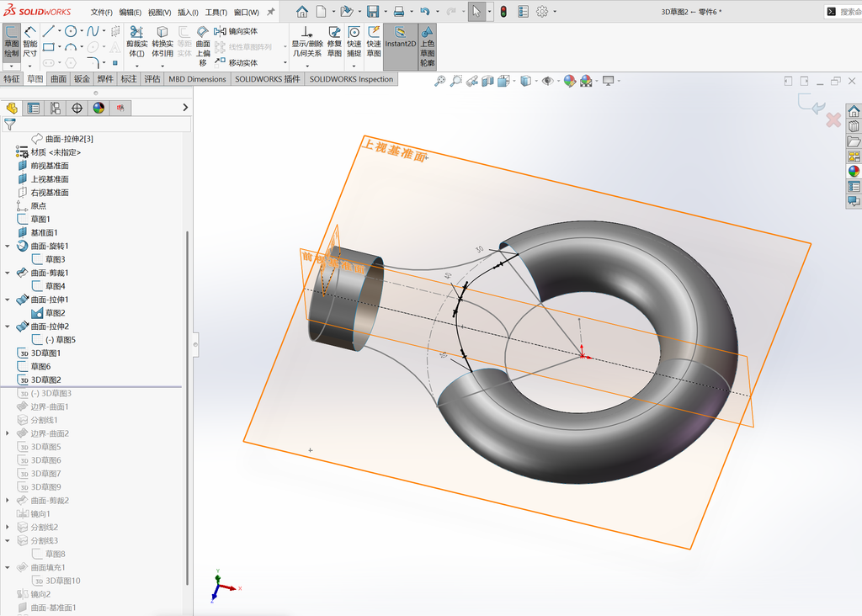The image size is (862, 616).
Task: Click the Move Entities (移动实体) tool
Action: click(x=236, y=62)
